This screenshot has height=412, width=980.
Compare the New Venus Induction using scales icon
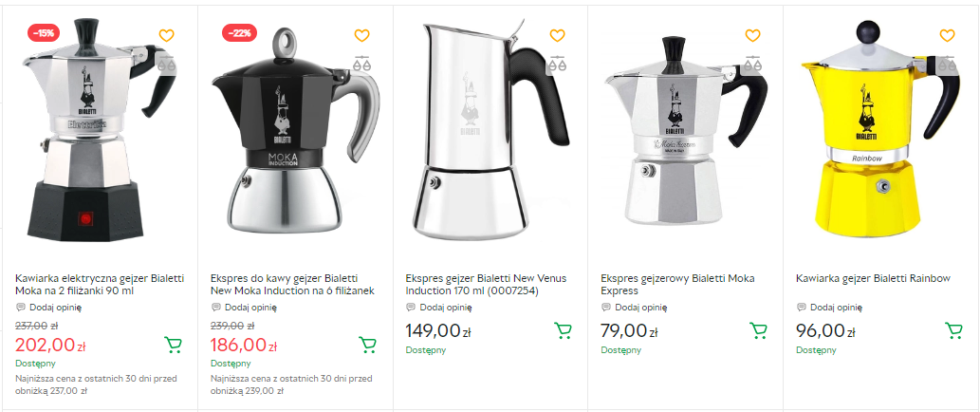[557, 65]
